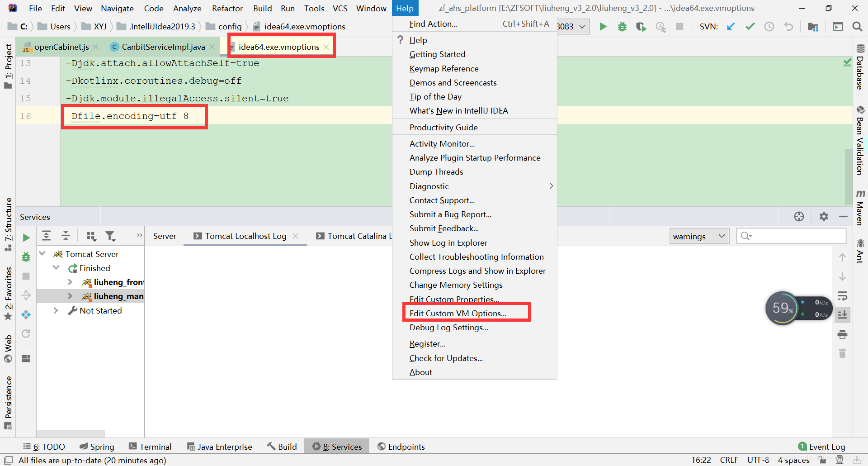The height and width of the screenshot is (466, 868).
Task: Open Tomcat Catalina Log tab
Action: (x=354, y=236)
